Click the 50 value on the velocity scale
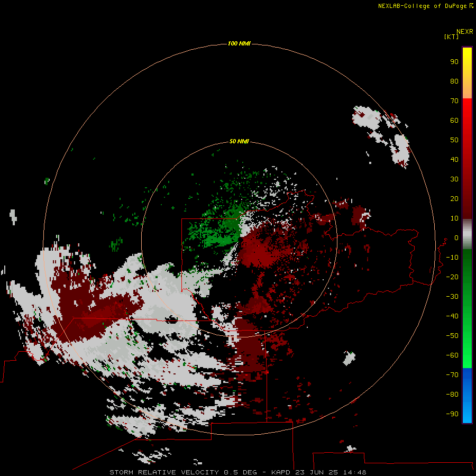This screenshot has width=476, height=476. coord(454,140)
